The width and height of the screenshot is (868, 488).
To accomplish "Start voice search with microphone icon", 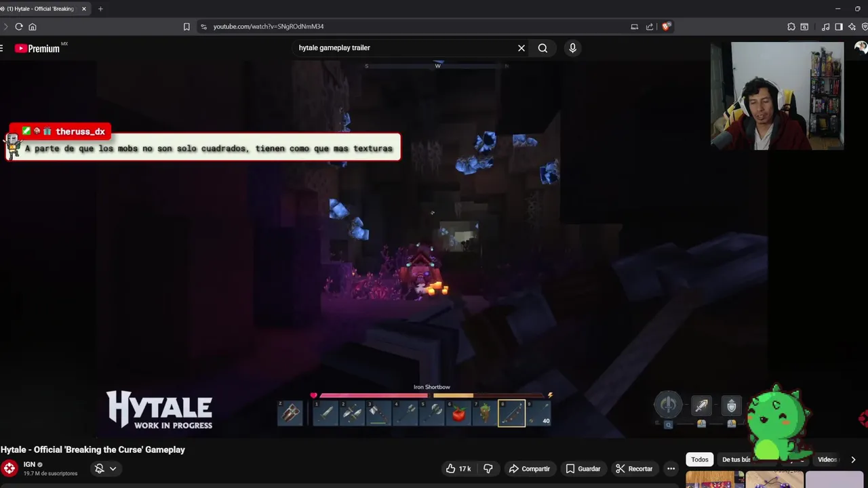I will [572, 48].
